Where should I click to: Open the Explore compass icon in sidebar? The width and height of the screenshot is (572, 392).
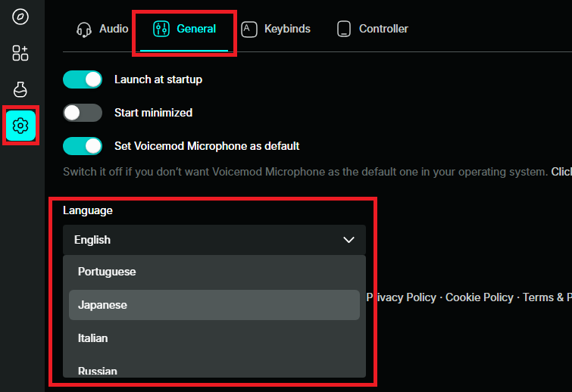20,17
